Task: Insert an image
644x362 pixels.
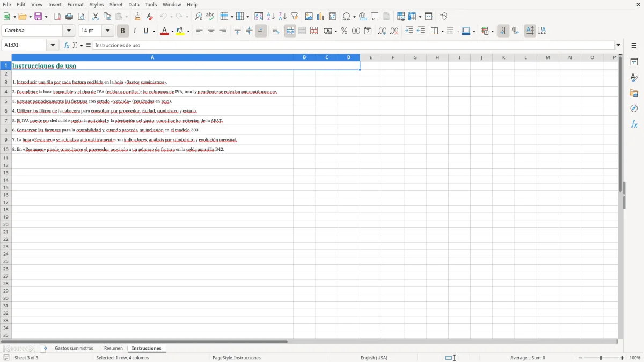Action: click(309, 17)
